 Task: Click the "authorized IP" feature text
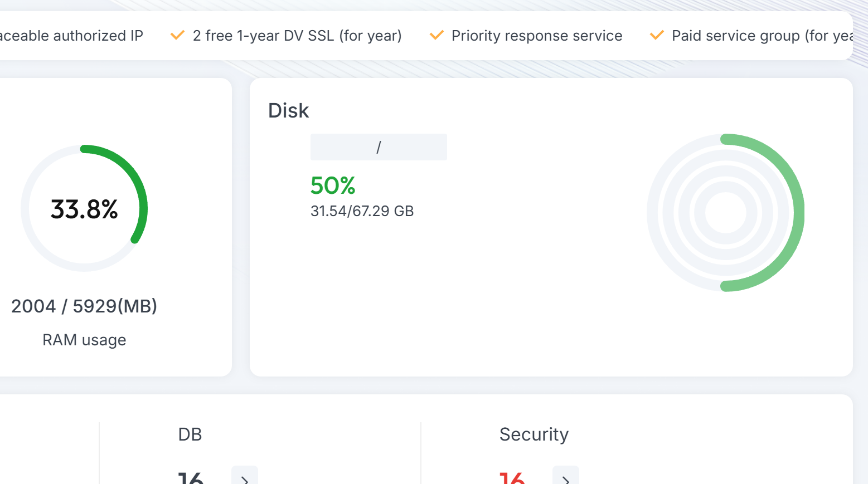tap(71, 36)
